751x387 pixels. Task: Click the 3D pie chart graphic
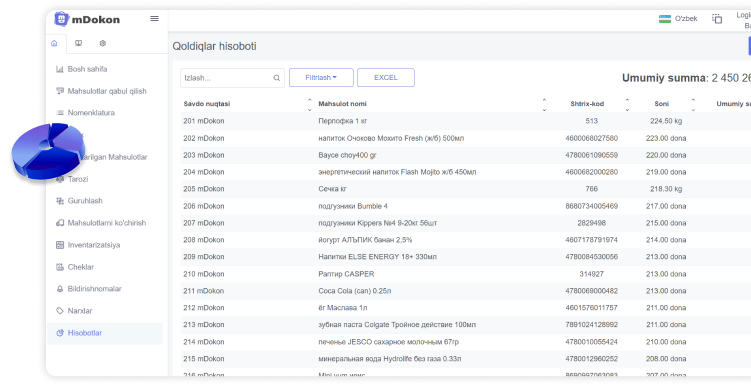tap(48, 151)
